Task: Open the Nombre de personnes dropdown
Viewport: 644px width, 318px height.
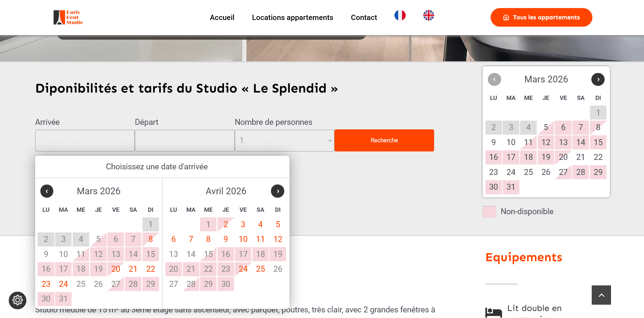Action: coord(284,141)
